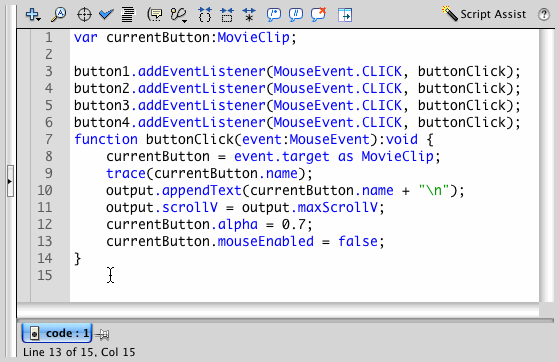Viewport: 559px width, 362px height.
Task: Click the Insert target path crosshair icon
Action: pos(84,15)
